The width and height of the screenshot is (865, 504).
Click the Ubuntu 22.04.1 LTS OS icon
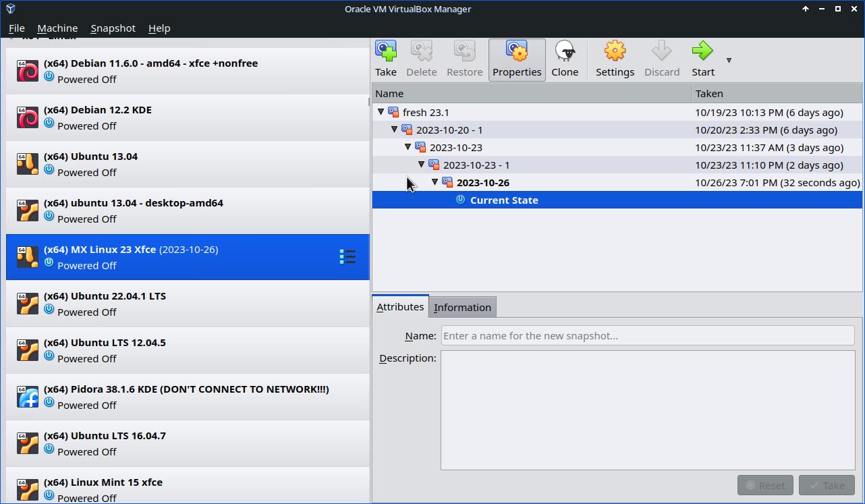[x=28, y=304]
